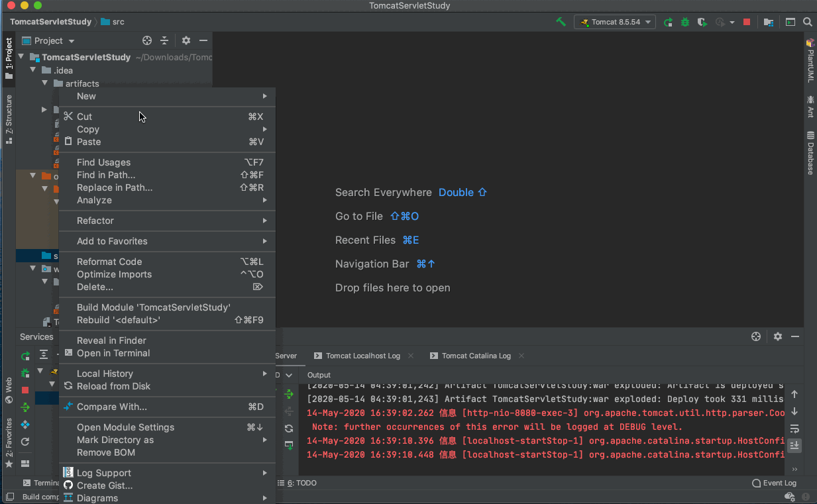Open Project Structure from the toolbar
817x504 pixels.
coord(769,22)
